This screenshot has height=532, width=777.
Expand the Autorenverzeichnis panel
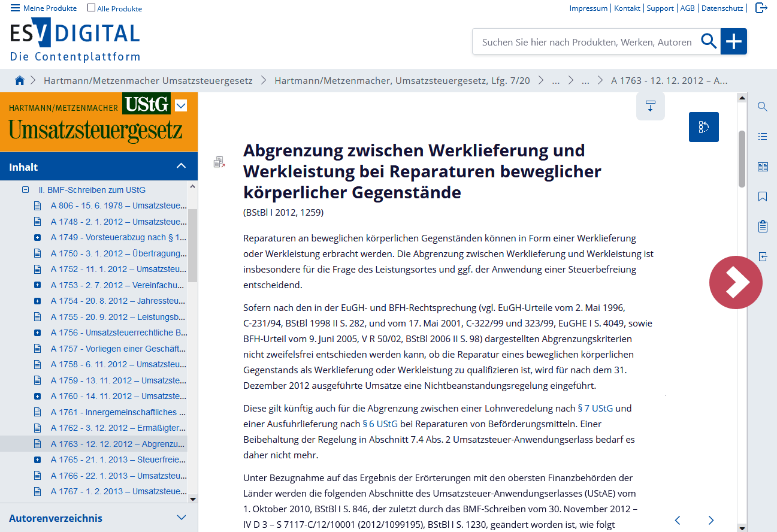point(182,518)
